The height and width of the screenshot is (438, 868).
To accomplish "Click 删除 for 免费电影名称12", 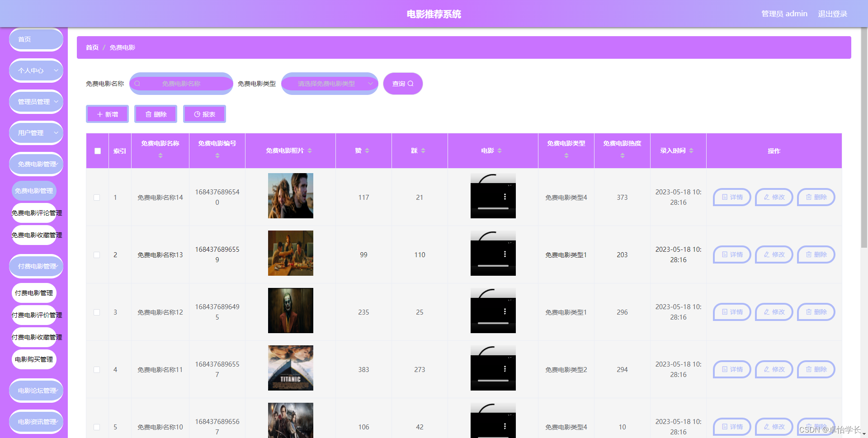I will (816, 312).
